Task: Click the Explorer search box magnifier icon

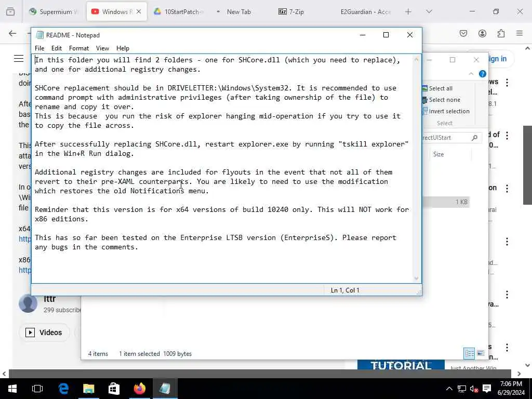Action: (x=474, y=137)
